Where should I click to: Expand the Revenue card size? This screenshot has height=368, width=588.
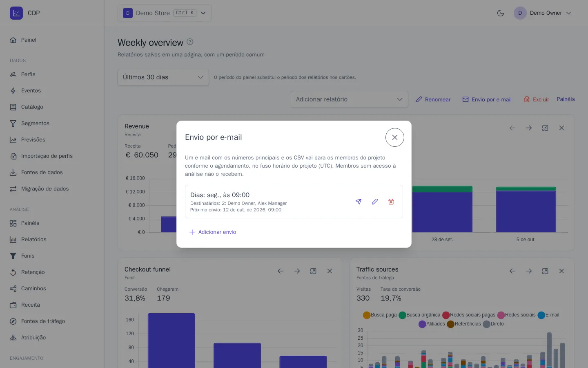coord(545,128)
